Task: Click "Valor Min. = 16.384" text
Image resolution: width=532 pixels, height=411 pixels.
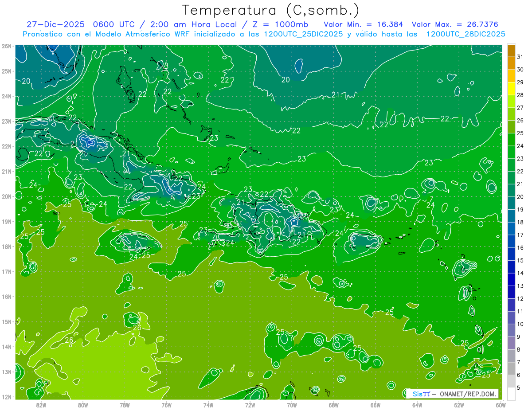Action: tap(364, 24)
